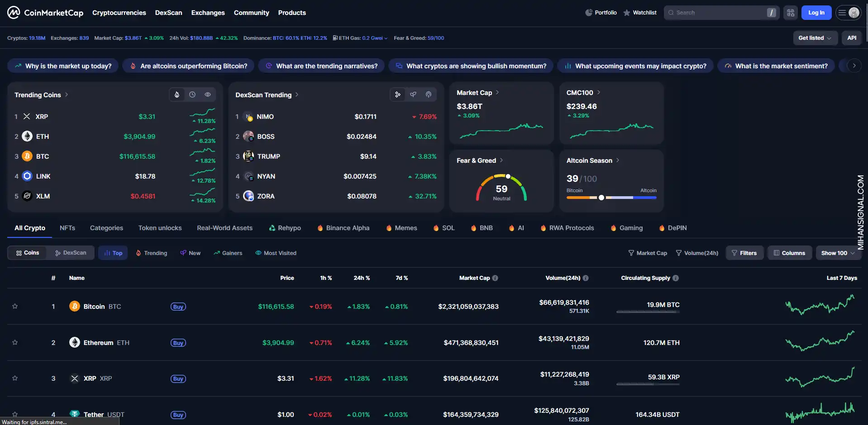Viewport: 868px width, 425px height.
Task: Star Bitcoin to add to watchlist
Action: point(15,307)
